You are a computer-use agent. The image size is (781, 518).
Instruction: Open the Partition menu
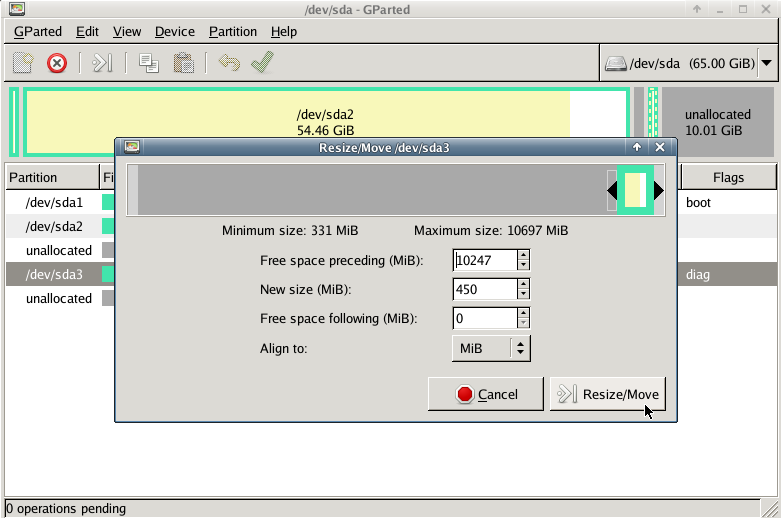232,31
